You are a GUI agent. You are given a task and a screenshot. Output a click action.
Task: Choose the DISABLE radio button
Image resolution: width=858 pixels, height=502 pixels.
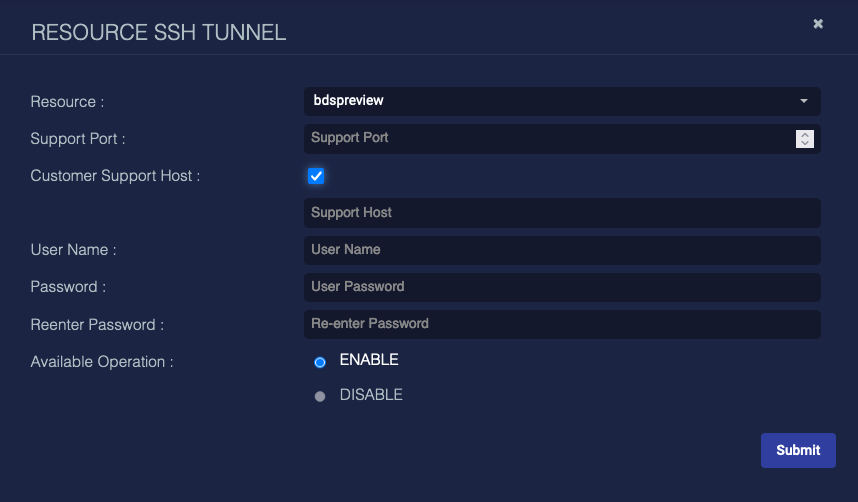click(320, 396)
